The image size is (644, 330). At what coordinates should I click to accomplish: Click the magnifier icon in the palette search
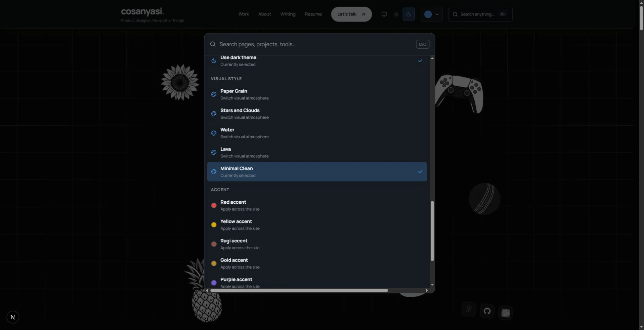coord(212,44)
